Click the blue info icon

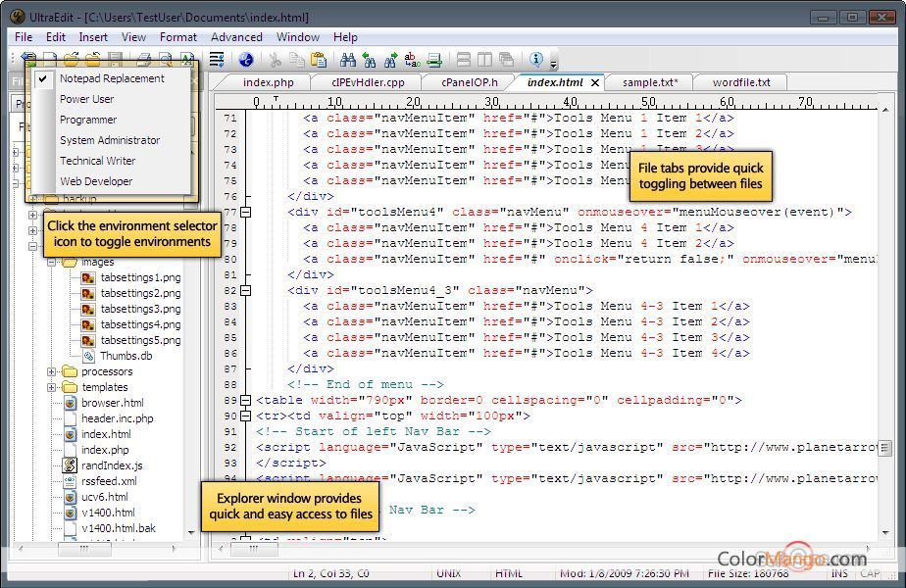coord(536,59)
